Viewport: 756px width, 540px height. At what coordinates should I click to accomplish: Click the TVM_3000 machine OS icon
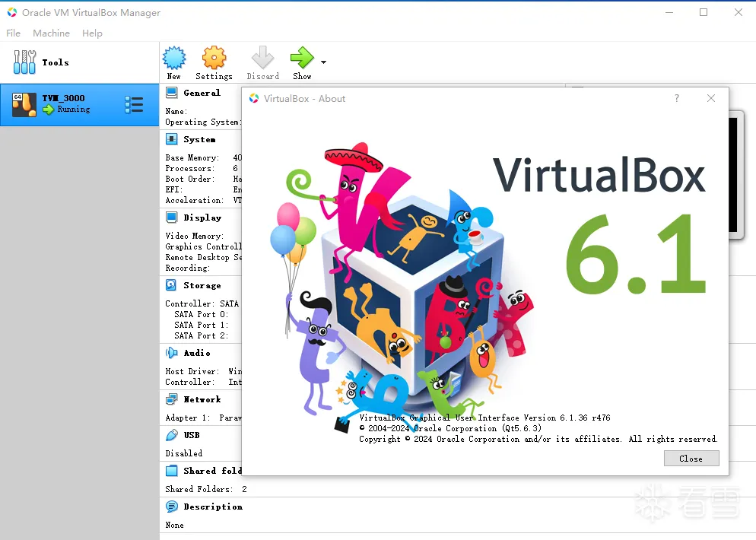(x=24, y=105)
